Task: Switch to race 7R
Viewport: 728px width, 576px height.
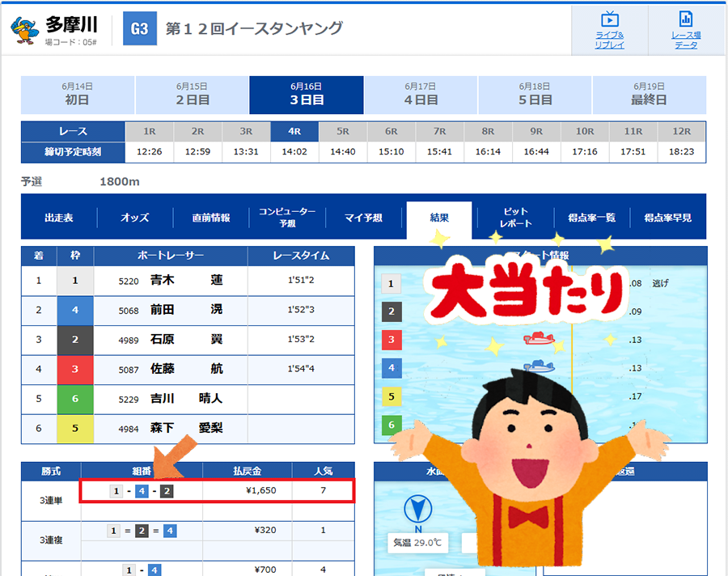Action: pyautogui.click(x=440, y=131)
